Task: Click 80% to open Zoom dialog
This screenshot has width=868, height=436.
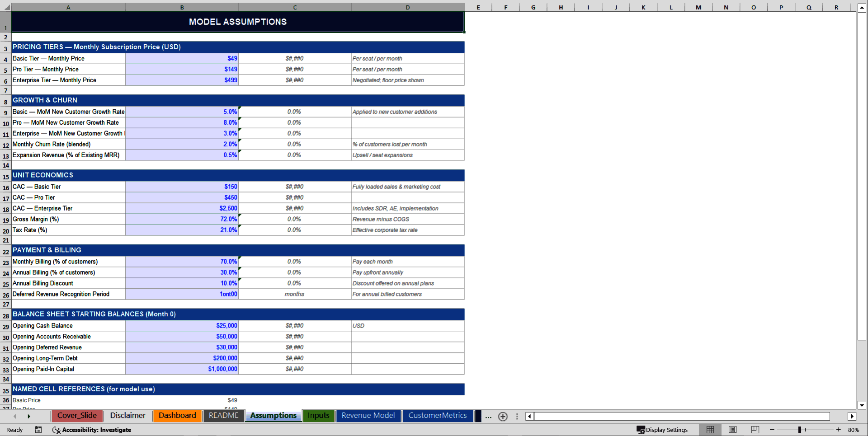Action: 854,430
